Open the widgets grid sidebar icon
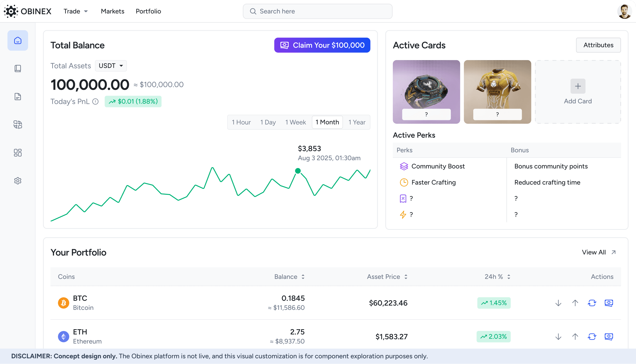The image size is (636, 364). [x=18, y=153]
